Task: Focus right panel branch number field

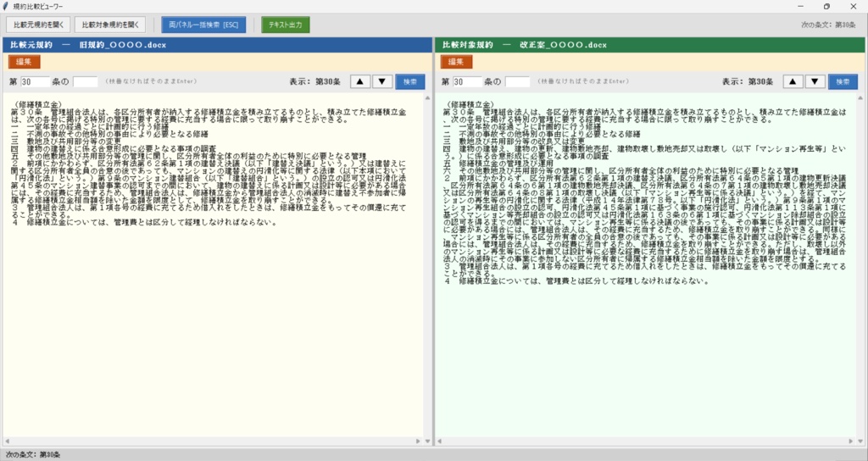Action: pos(518,82)
